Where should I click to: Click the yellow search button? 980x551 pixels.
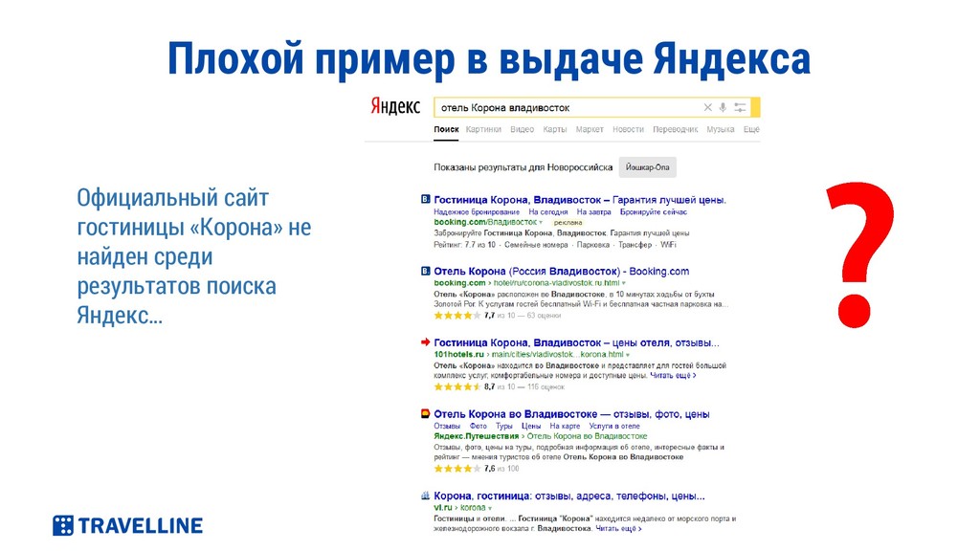(756, 107)
